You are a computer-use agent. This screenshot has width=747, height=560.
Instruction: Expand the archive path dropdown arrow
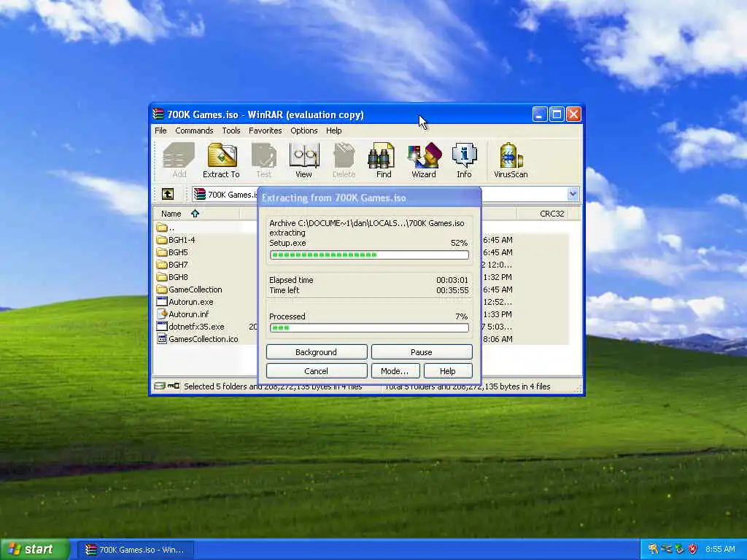coord(573,194)
